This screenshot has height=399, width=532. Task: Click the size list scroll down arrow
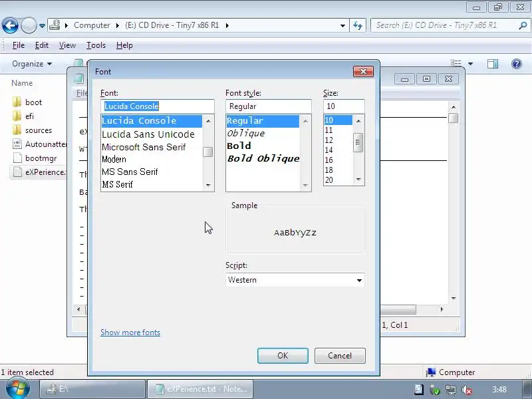(358, 179)
